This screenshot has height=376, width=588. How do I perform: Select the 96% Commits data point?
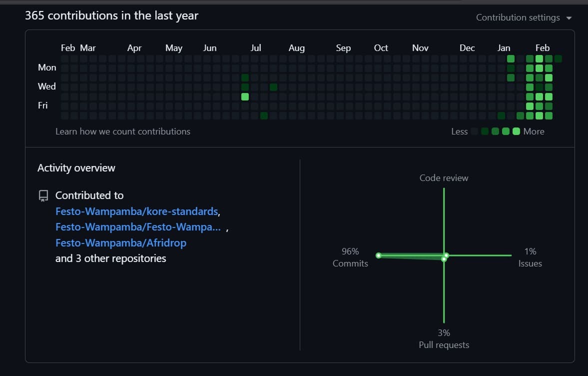(x=379, y=255)
